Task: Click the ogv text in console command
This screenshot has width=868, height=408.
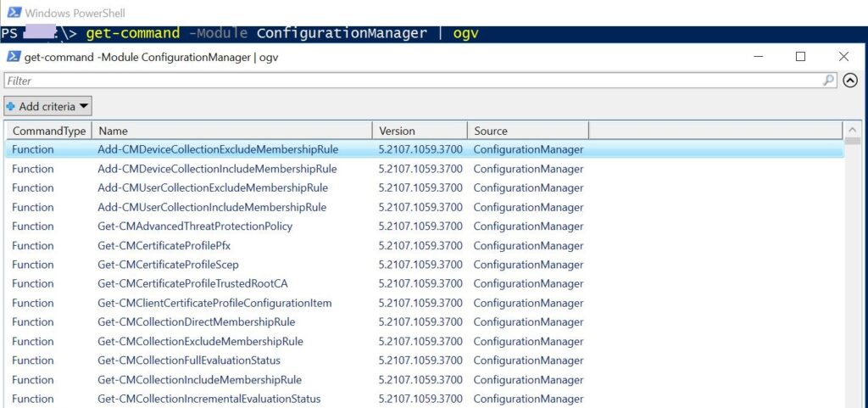Action: point(465,34)
